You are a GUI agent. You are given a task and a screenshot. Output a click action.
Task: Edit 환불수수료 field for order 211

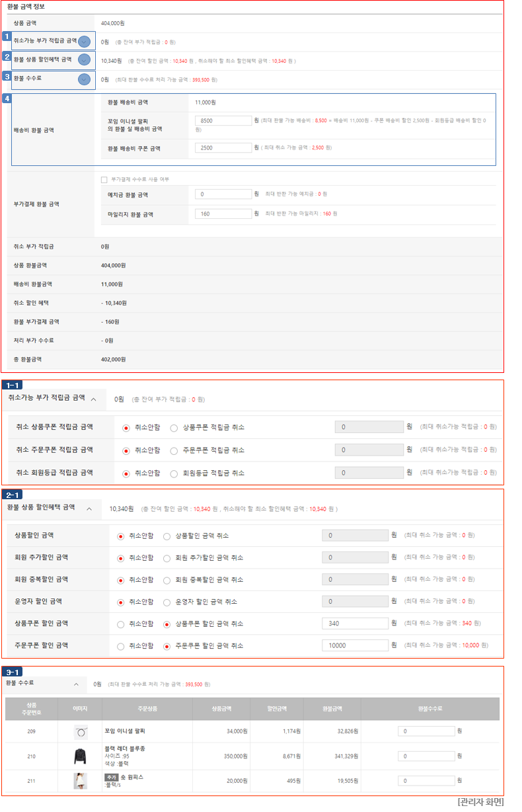426,780
